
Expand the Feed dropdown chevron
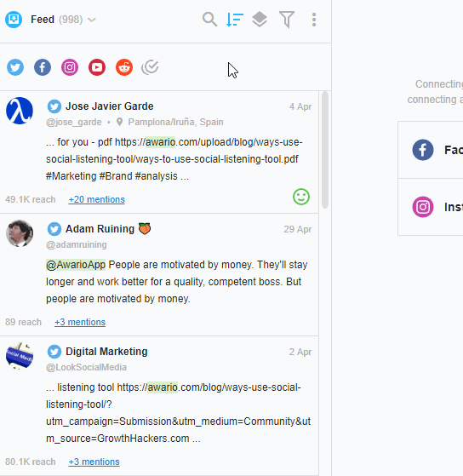tap(92, 20)
